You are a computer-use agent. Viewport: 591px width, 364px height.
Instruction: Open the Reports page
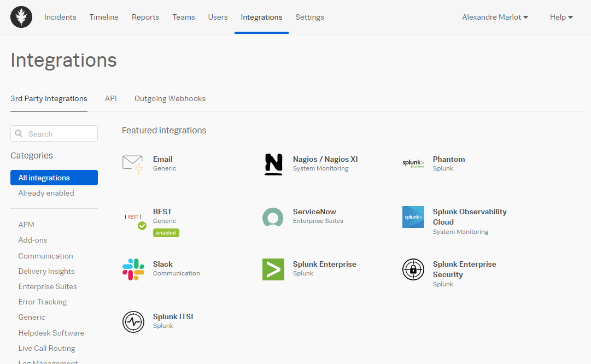point(145,17)
